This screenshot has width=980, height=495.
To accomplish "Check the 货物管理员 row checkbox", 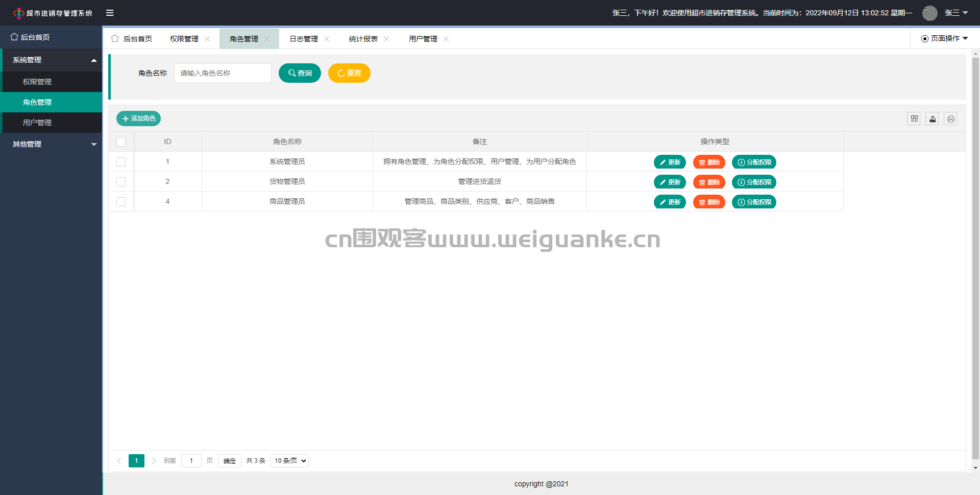I will (121, 182).
